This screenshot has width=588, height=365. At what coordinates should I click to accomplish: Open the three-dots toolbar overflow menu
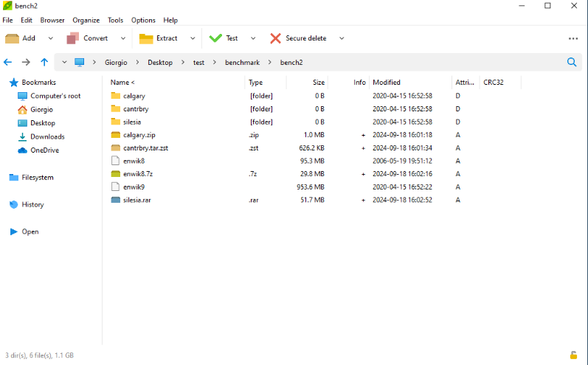[x=573, y=38]
